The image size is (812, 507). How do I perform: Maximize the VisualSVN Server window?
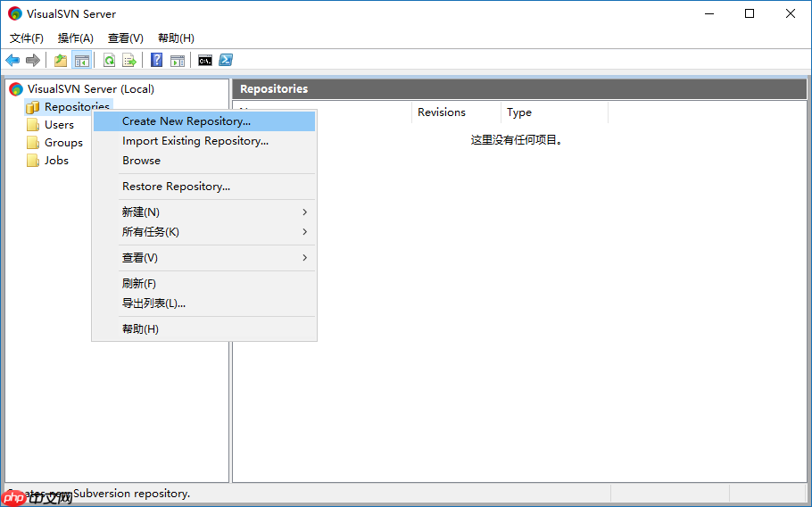[750, 14]
